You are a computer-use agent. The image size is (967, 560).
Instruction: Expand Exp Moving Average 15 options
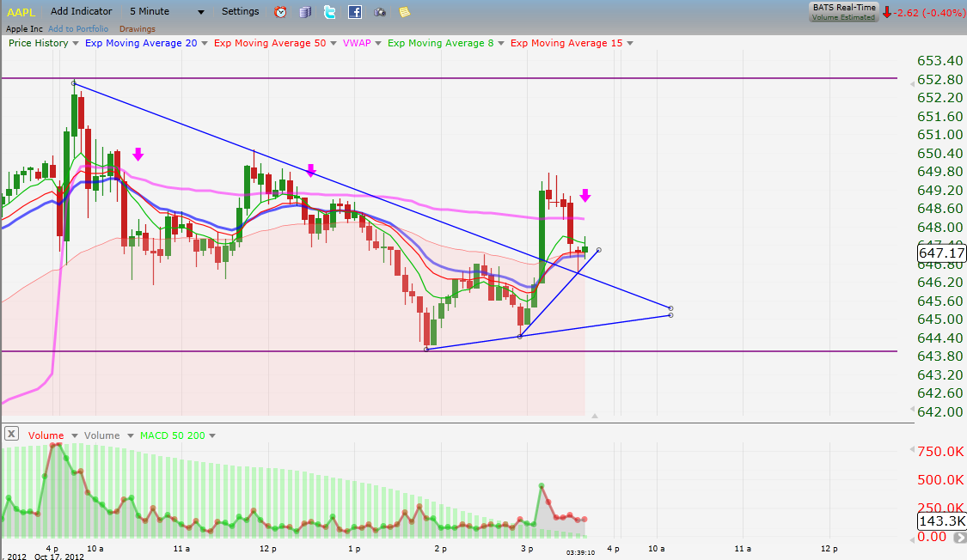(630, 43)
